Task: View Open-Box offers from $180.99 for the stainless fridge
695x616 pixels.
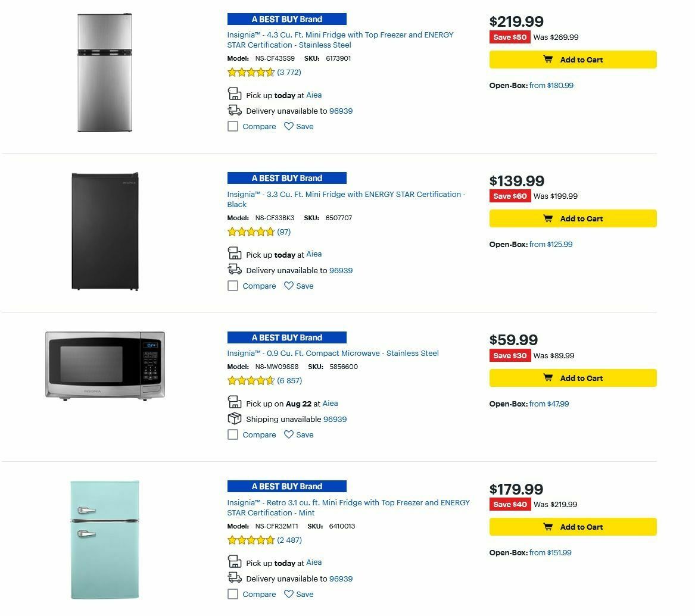Action: 551,85
